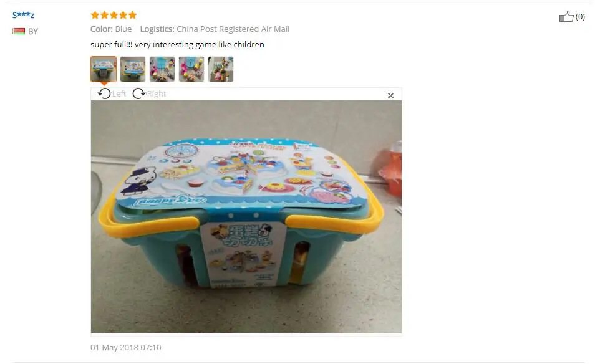Viewport: 595px width, 364px height.
Task: Click the BY country code label
Action: coord(33,31)
